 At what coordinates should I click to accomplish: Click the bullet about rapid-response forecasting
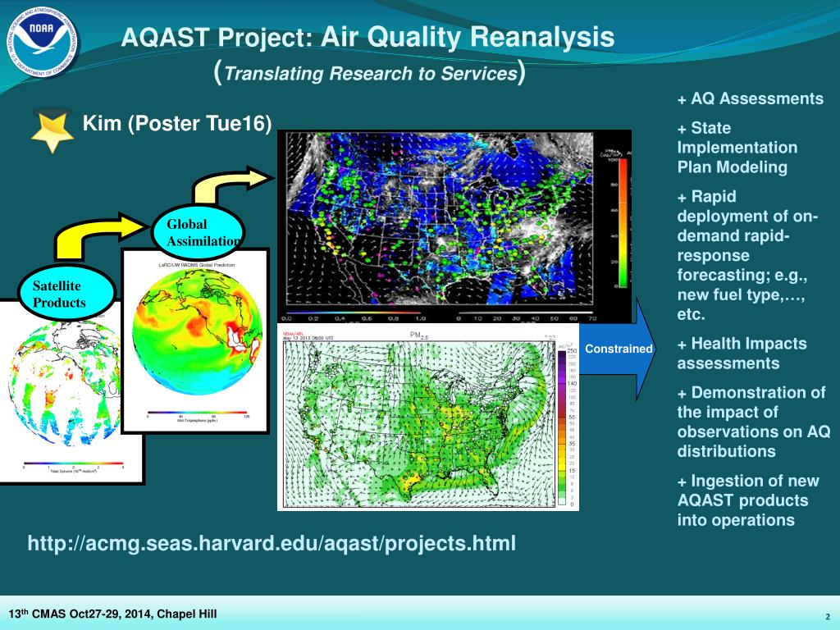pyautogui.click(x=746, y=255)
